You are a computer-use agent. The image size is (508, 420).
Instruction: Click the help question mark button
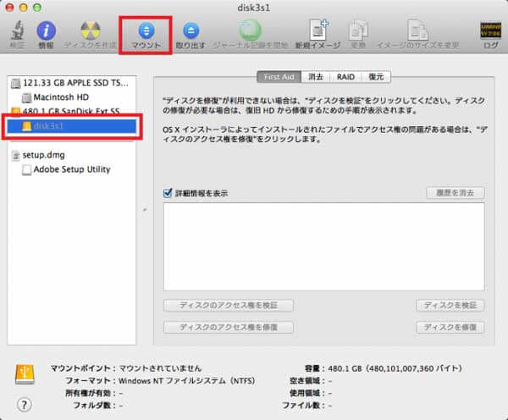[25, 405]
